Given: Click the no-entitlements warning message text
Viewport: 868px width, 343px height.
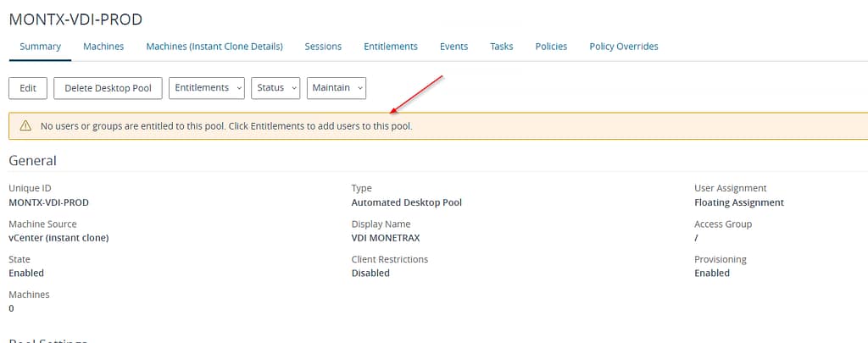Looking at the screenshot, I should [x=231, y=126].
